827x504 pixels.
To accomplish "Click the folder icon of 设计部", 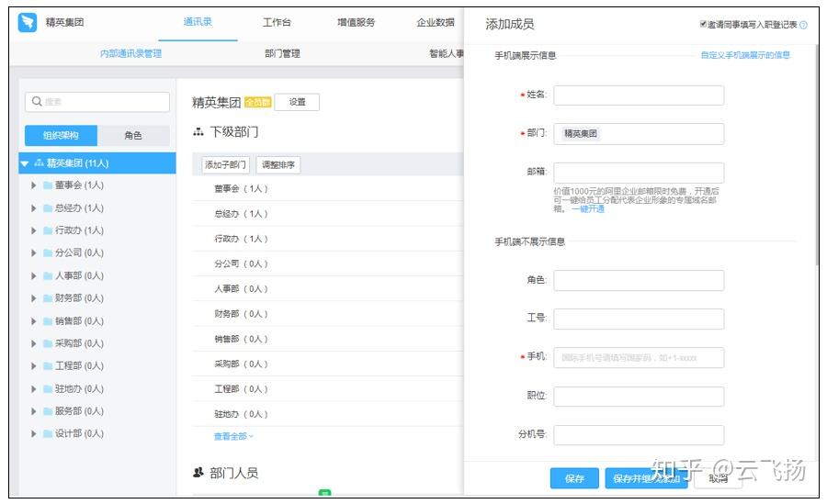I will point(48,434).
